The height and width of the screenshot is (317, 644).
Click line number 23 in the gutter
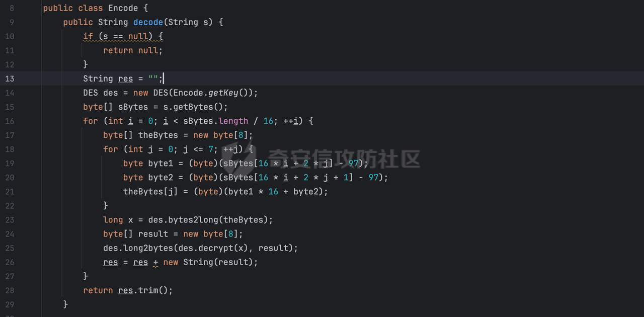[x=10, y=220]
